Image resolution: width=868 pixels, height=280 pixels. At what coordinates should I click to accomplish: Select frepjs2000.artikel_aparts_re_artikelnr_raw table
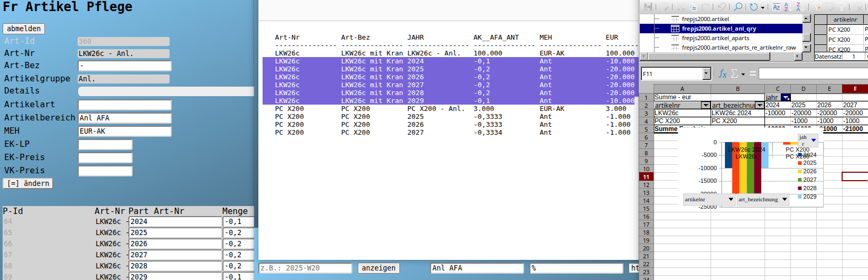point(739,48)
